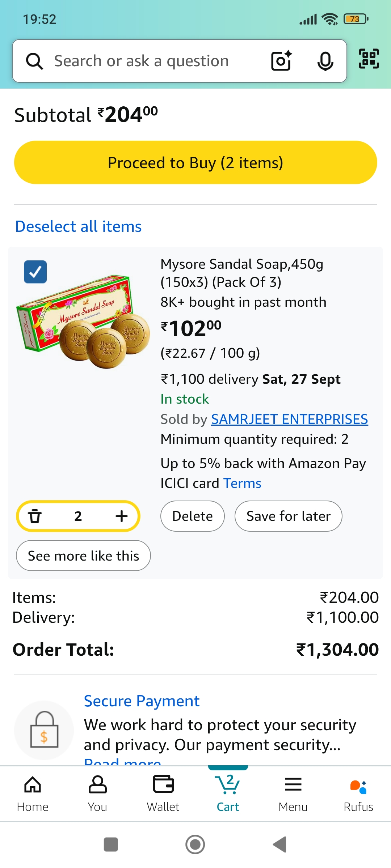Save the soap for later
The width and height of the screenshot is (391, 868).
[288, 516]
